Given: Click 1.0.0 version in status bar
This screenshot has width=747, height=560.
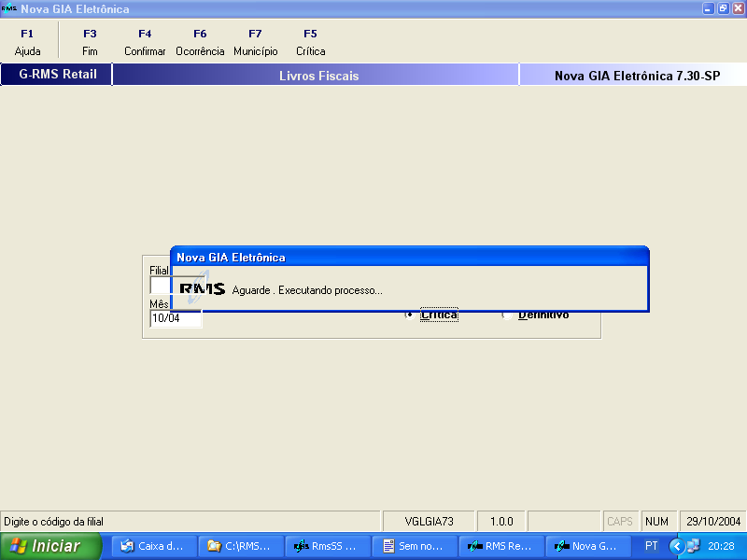Looking at the screenshot, I should pos(501,522).
